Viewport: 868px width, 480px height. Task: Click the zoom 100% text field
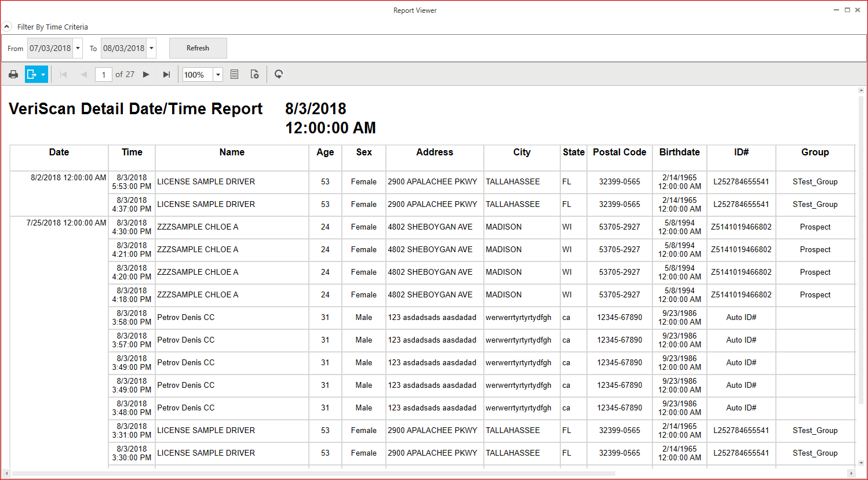point(198,75)
